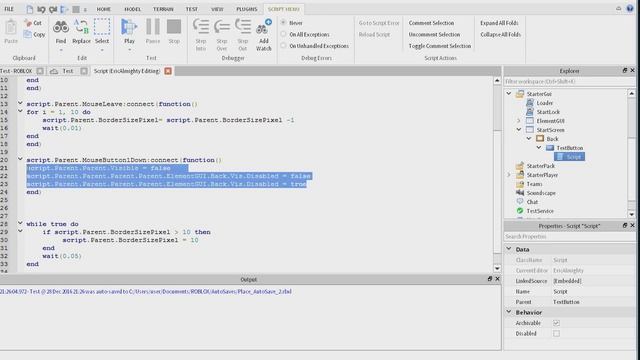Switch to the TERRAIN ribbon tab
The width and height of the screenshot is (640, 360).
(163, 9)
